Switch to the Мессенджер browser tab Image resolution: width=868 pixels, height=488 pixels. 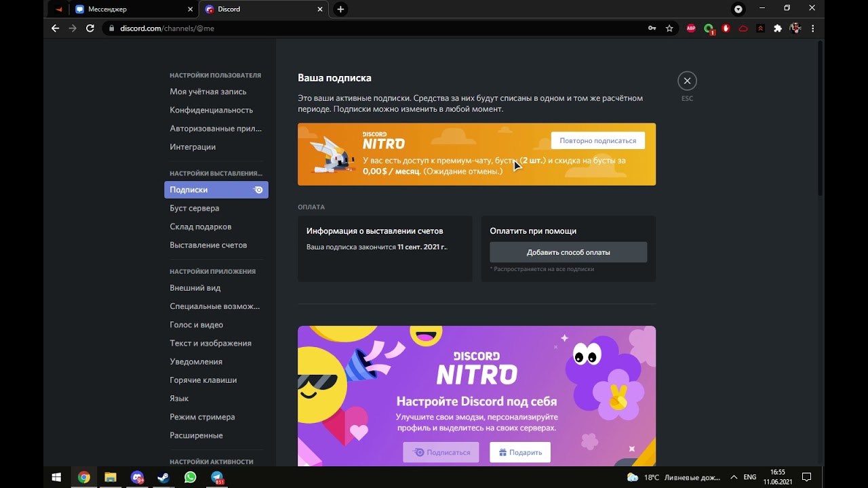click(134, 9)
